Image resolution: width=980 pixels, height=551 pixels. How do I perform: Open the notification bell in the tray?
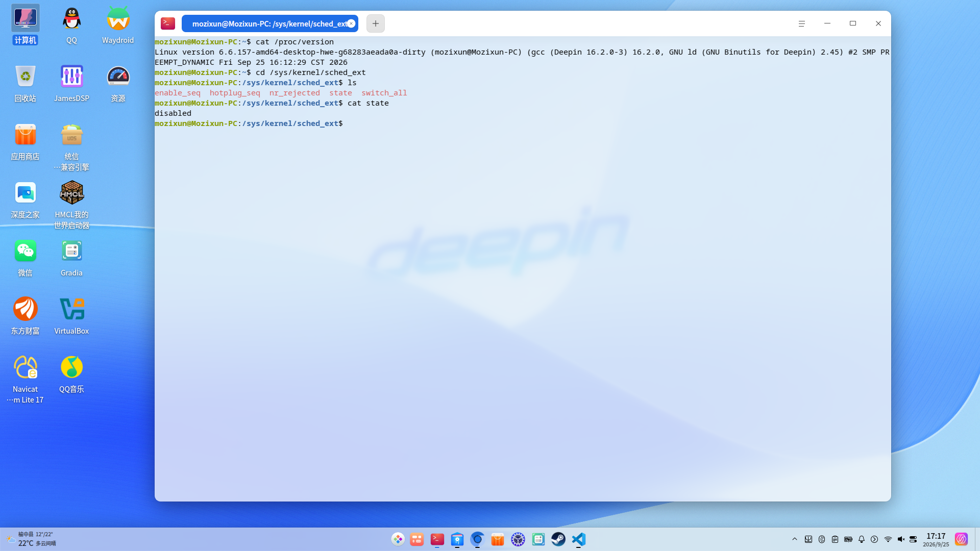tap(862, 539)
